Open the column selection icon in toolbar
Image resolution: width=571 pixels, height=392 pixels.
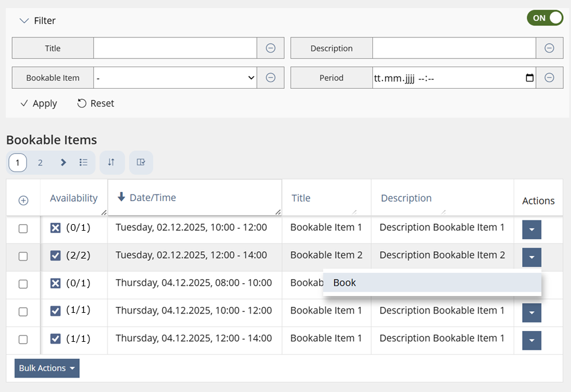(x=141, y=162)
